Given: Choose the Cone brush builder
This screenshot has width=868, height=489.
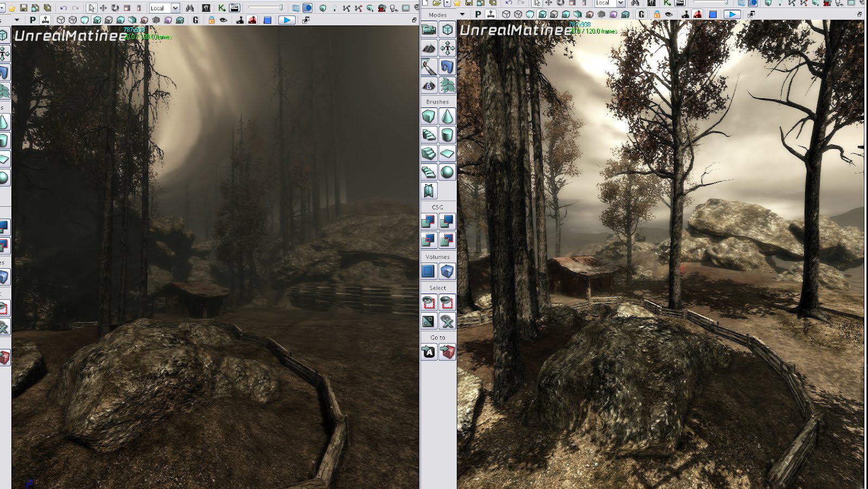Looking at the screenshot, I should pos(447,116).
